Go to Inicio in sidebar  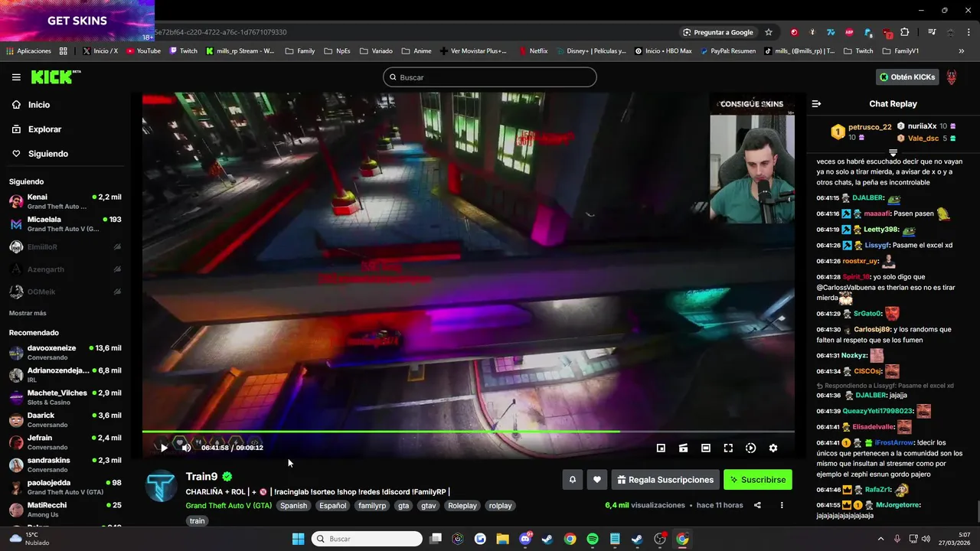click(x=39, y=105)
